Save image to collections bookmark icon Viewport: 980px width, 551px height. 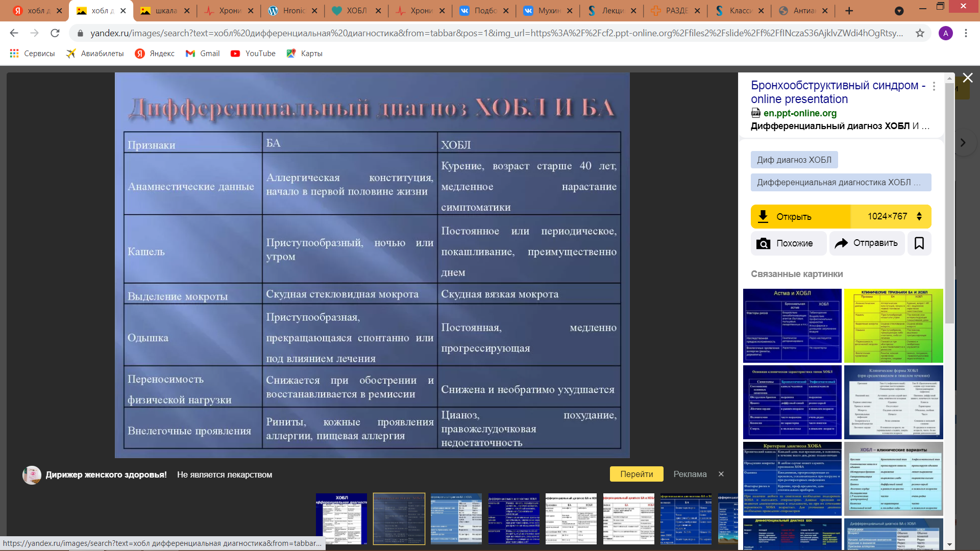coord(919,243)
